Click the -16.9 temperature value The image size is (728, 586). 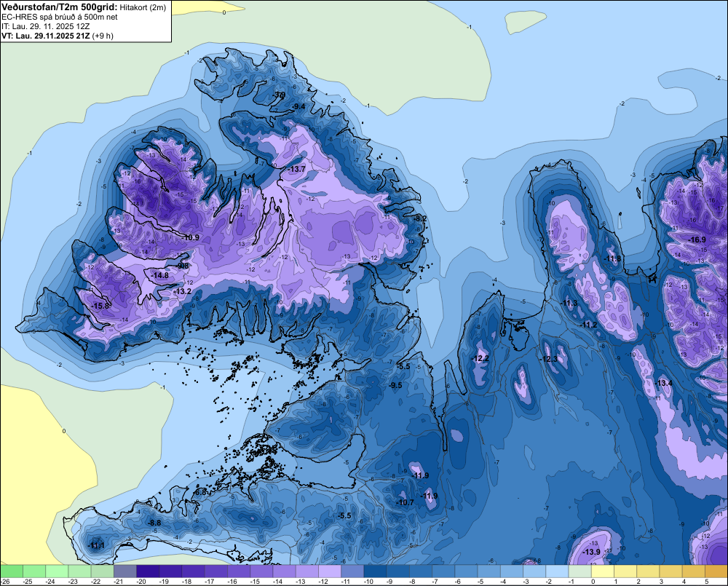[697, 239]
